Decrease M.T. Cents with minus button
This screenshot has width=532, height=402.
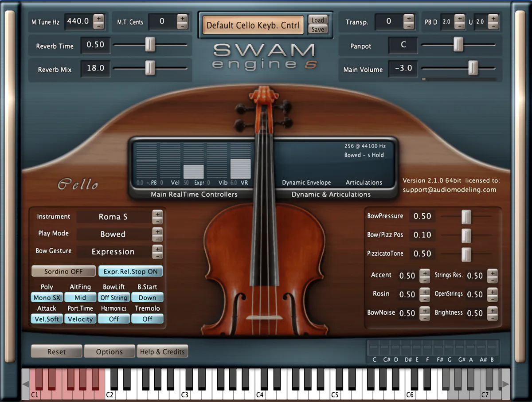coord(182,26)
